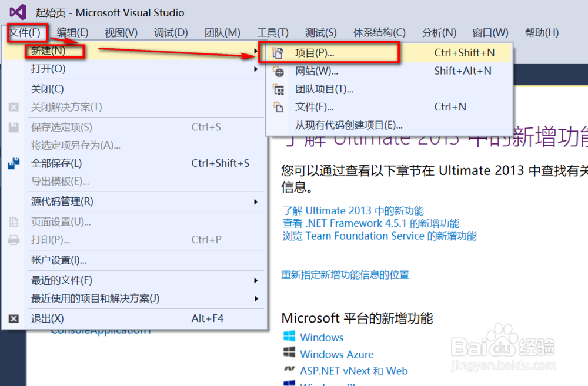The height and width of the screenshot is (386, 588).
Task: Open the 视图(V) menu
Action: (x=121, y=32)
